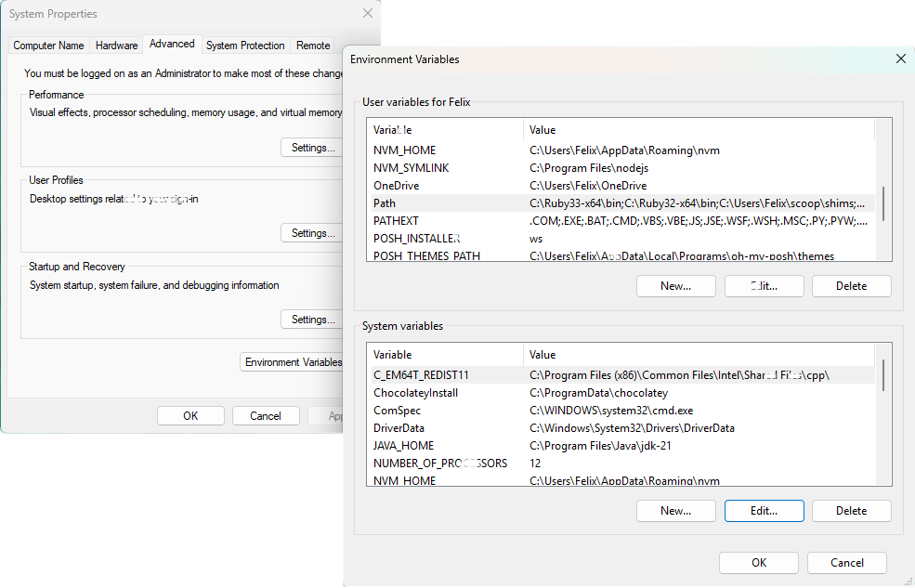Open User Profiles Settings
This screenshot has width=915, height=588.
(x=311, y=232)
